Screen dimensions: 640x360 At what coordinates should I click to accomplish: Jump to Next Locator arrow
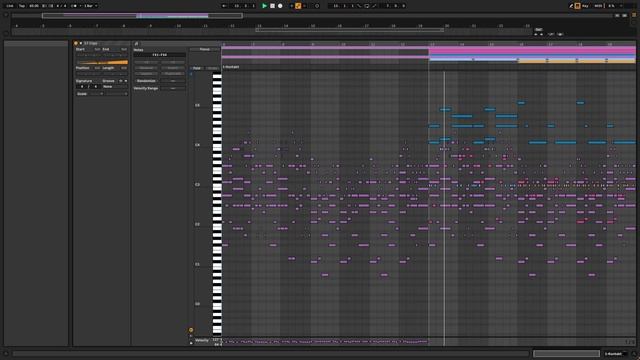tap(542, 34)
